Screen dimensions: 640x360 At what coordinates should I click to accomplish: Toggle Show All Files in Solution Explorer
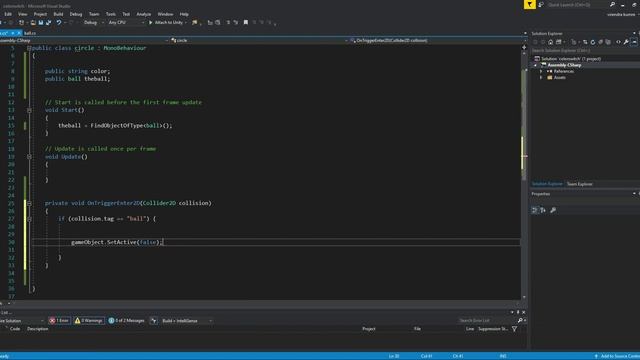[x=608, y=42]
